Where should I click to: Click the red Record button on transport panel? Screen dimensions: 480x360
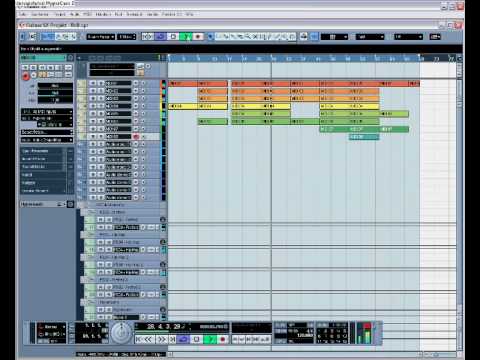(x=223, y=339)
